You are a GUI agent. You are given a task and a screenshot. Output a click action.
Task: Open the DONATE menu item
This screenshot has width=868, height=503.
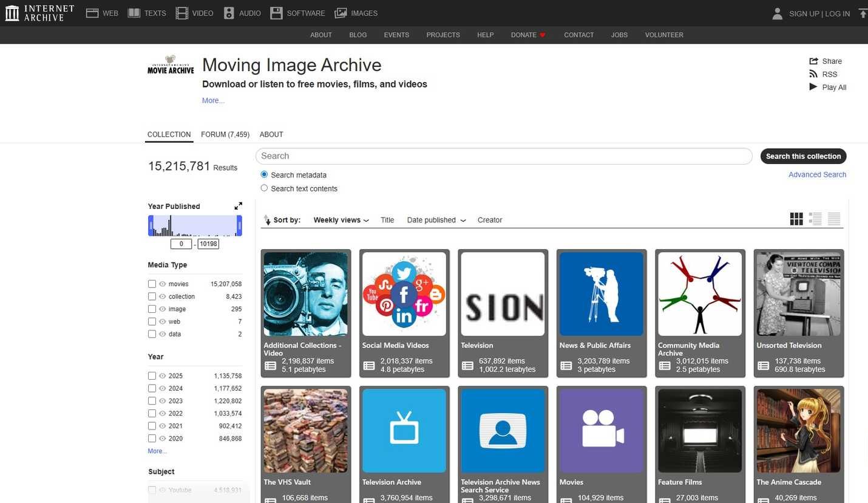pos(527,35)
